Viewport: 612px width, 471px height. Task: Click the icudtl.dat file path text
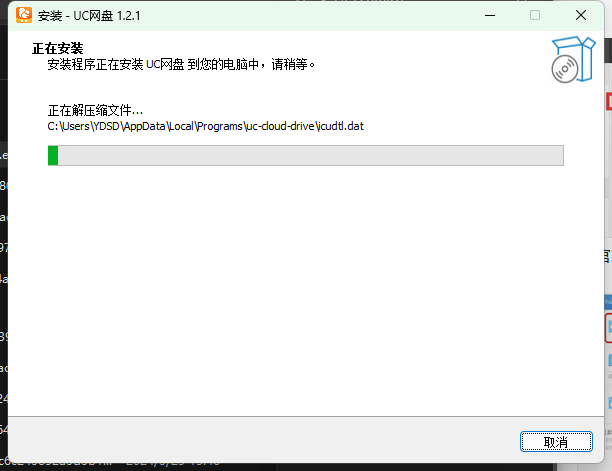(x=206, y=126)
